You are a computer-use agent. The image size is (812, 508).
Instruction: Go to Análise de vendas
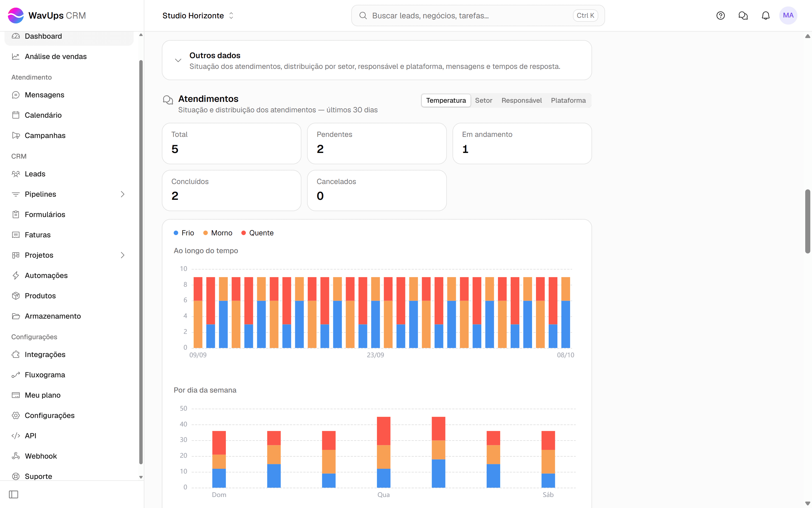69,56
